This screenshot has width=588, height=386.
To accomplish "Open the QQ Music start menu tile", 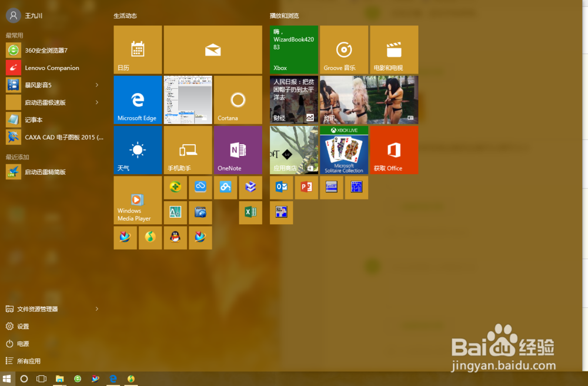I will tap(150, 238).
